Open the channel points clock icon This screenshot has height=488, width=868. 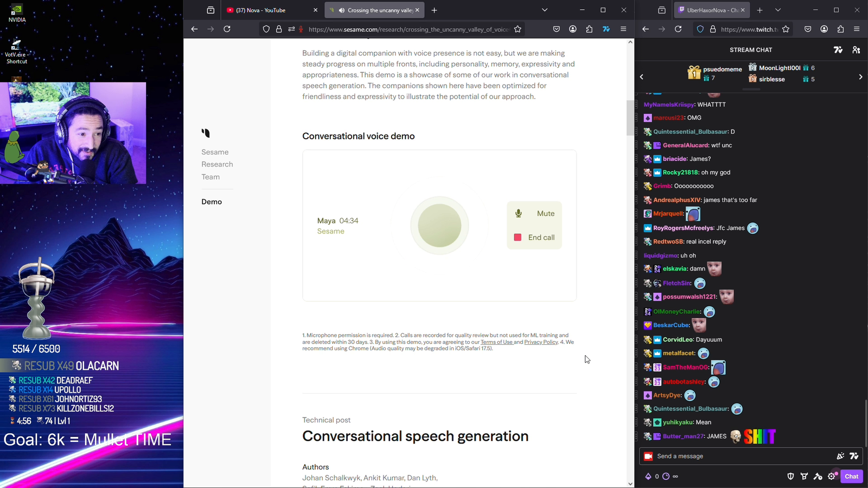pos(666,477)
